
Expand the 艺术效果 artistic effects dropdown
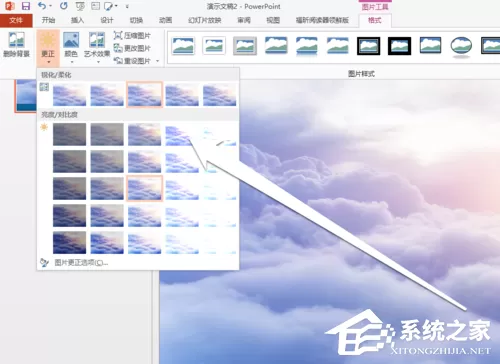coord(97,47)
